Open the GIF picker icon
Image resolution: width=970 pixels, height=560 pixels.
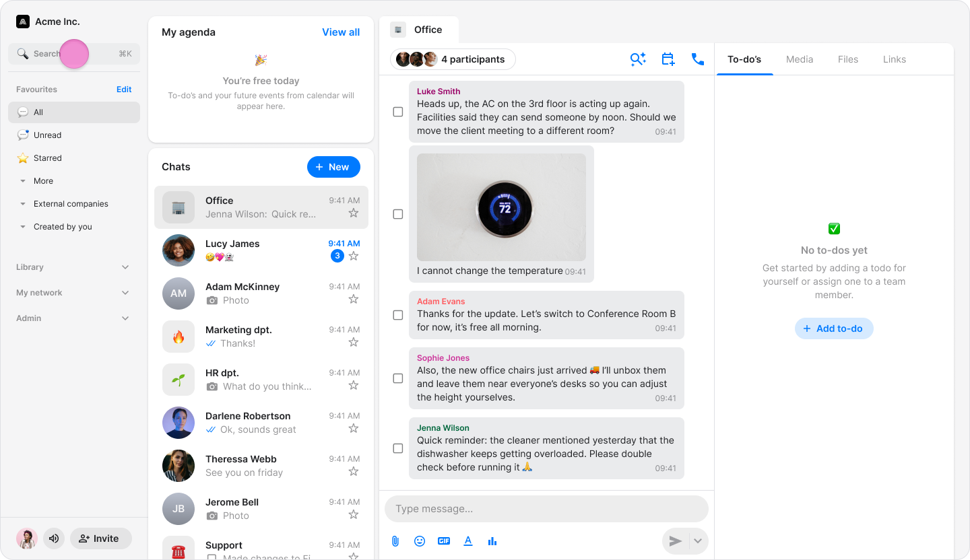click(444, 541)
